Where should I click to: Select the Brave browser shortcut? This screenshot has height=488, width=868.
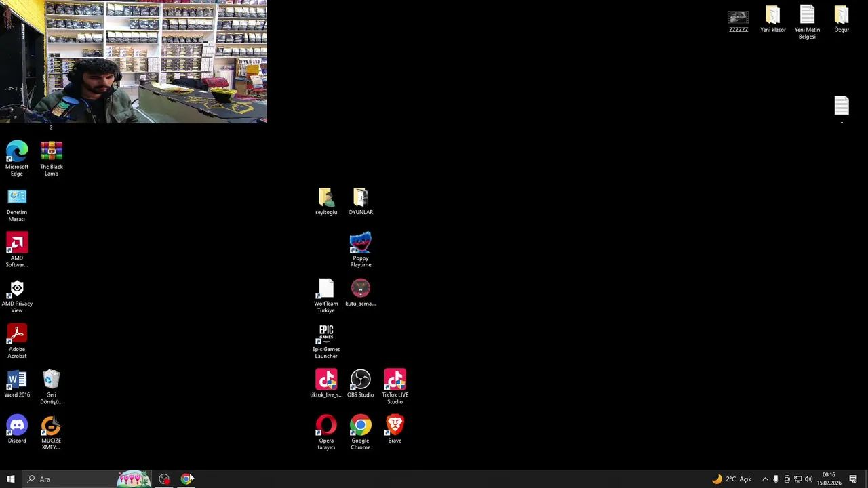tap(395, 430)
